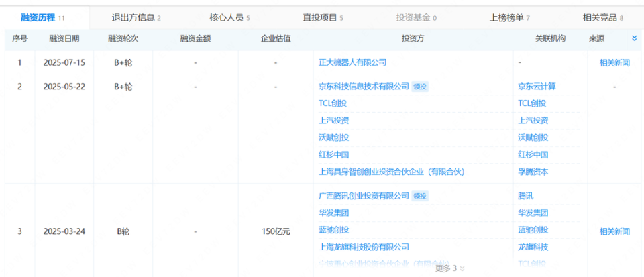
Task: Open affiliated institution 龙旗科技
Action: [x=533, y=247]
